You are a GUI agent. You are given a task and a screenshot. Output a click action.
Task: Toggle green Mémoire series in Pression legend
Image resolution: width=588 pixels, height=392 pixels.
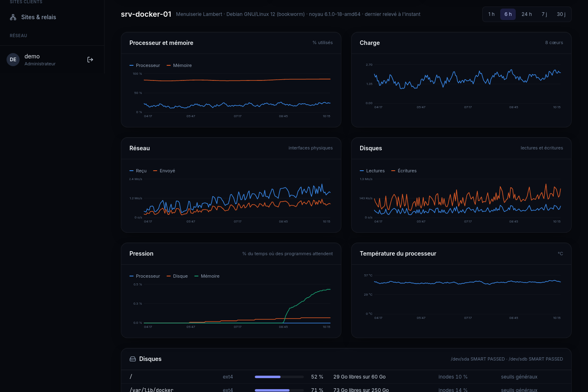[207, 276]
